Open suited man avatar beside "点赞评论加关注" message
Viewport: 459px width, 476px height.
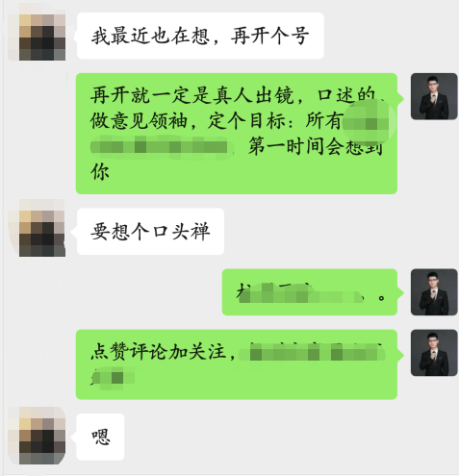[434, 353]
